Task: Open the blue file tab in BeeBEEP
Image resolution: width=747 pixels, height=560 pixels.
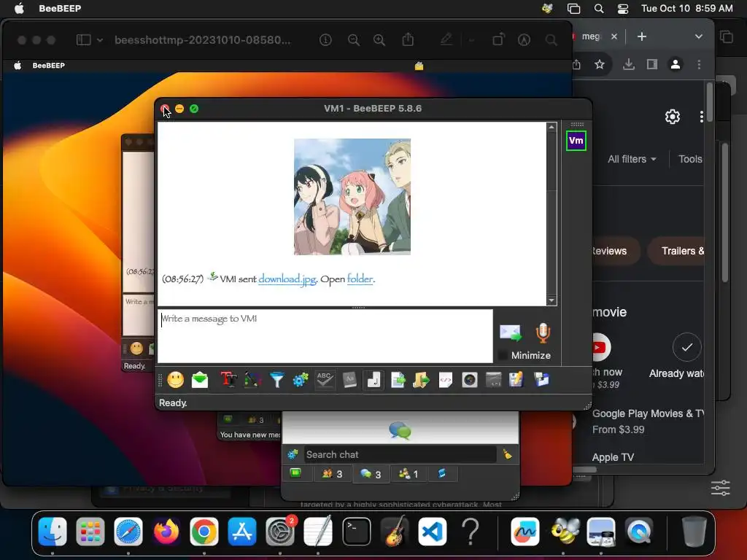Action: tap(441, 473)
